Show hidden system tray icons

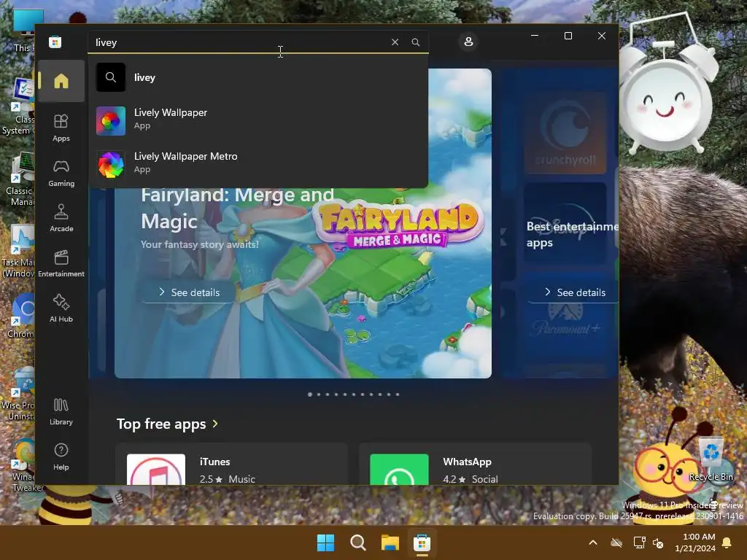point(592,542)
